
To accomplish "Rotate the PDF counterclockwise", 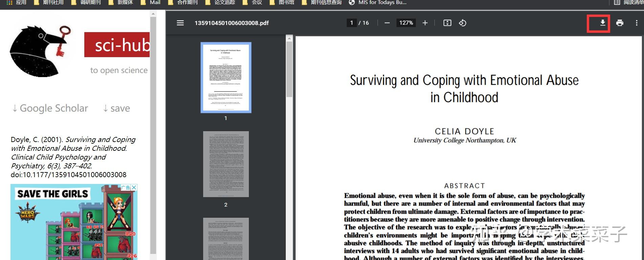I will click(x=463, y=23).
